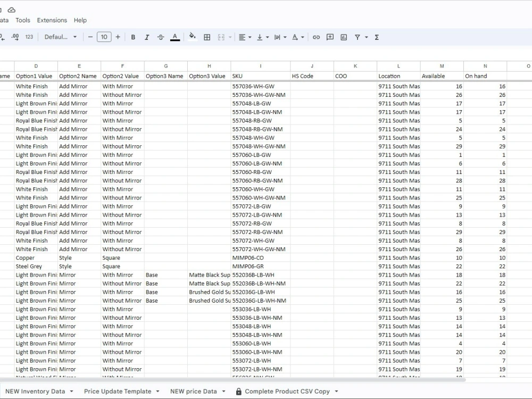Click the cloud saved status icon

click(x=12, y=10)
